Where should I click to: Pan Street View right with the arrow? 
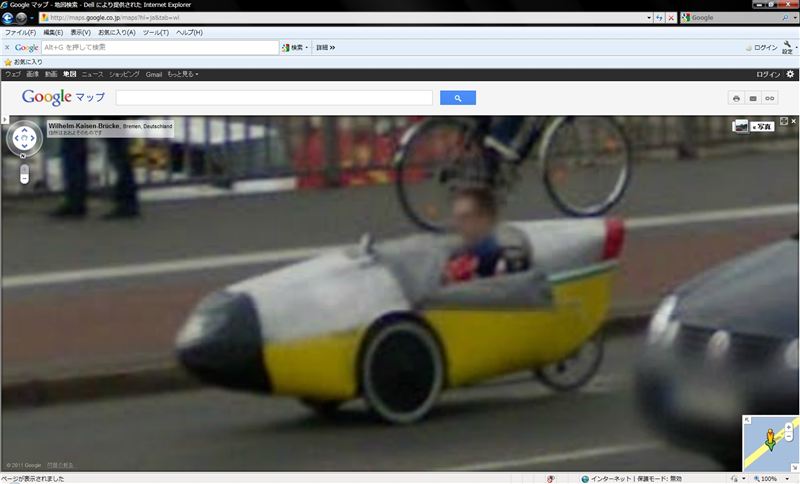point(33,138)
